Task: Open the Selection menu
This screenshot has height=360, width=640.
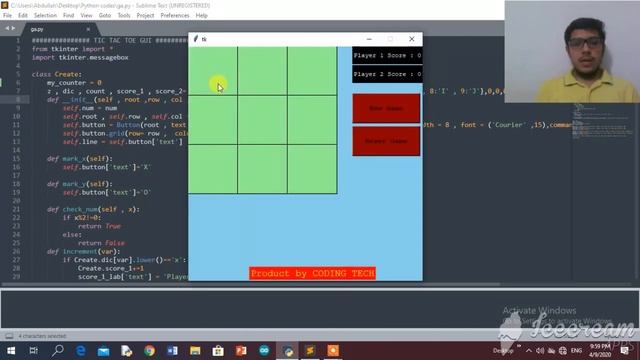Action: coord(45,16)
